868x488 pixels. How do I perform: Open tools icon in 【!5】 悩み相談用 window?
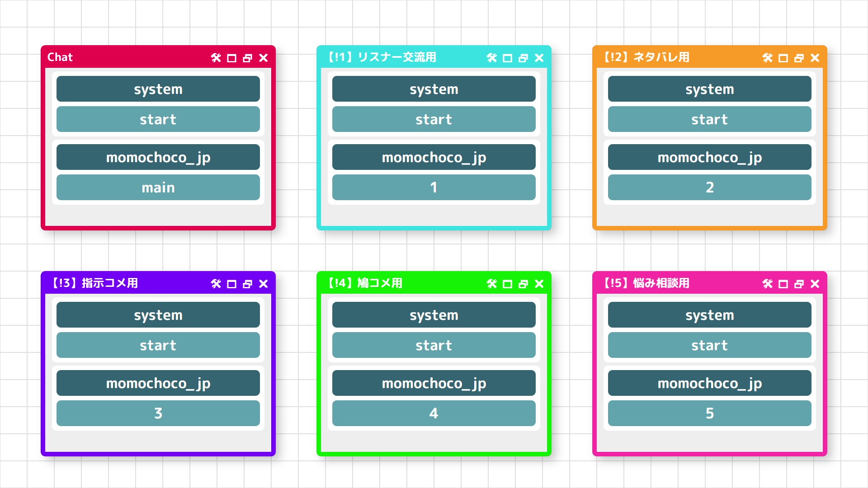[x=768, y=284]
